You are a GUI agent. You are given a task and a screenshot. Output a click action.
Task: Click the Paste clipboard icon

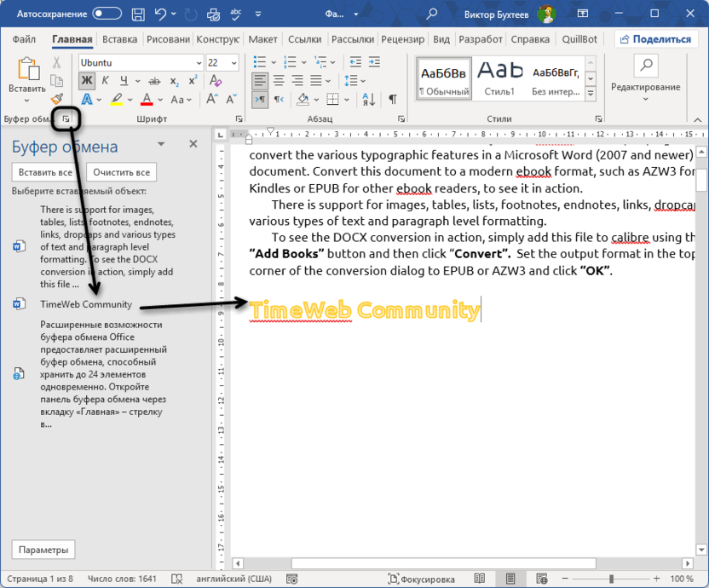point(27,70)
